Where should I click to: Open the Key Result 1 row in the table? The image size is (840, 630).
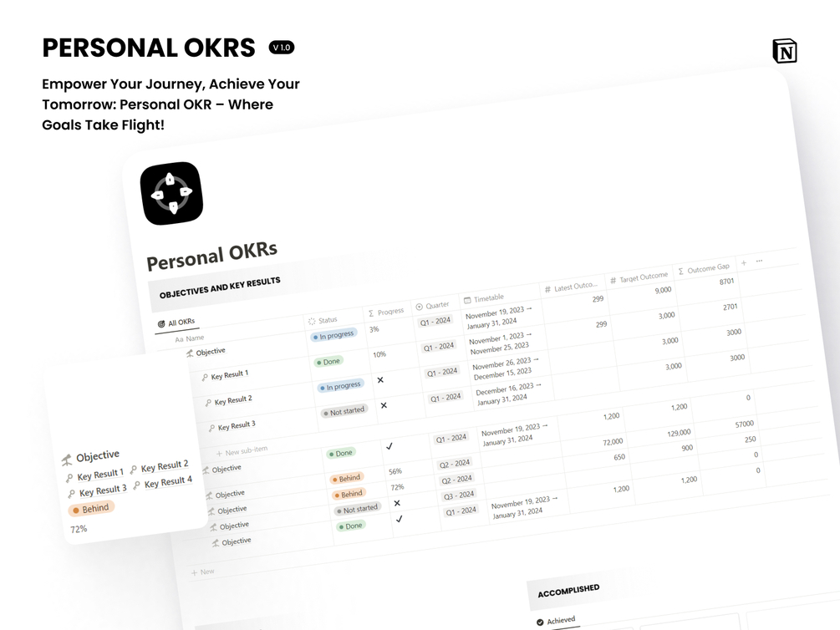(229, 375)
